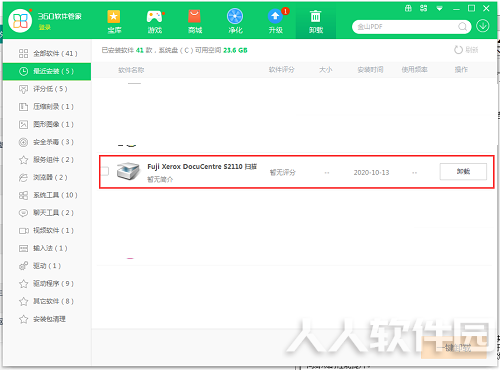Click the 卸载 button for Fuji Xerox DocuCentre

click(463, 171)
